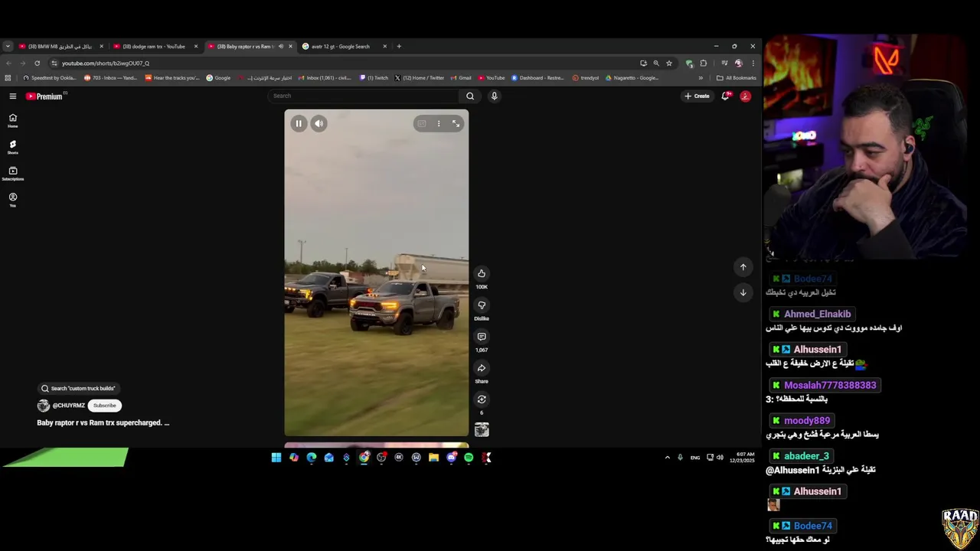Open the sound source thumbnail

click(482, 430)
